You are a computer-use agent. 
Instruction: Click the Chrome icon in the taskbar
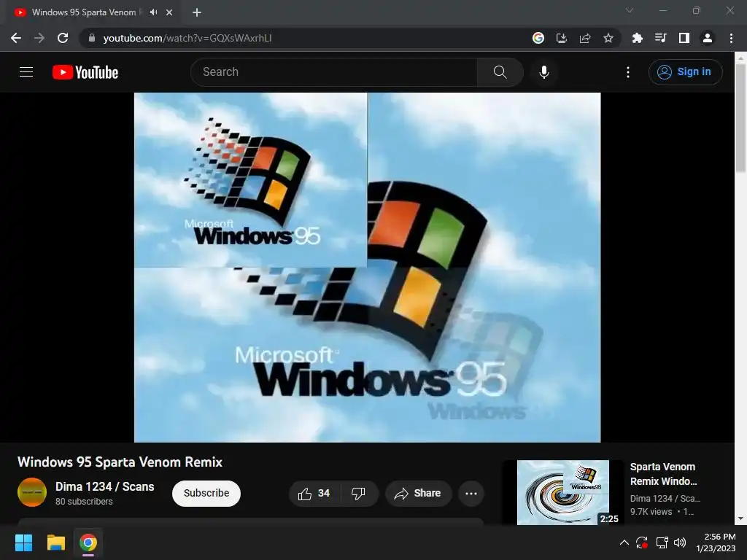point(88,542)
